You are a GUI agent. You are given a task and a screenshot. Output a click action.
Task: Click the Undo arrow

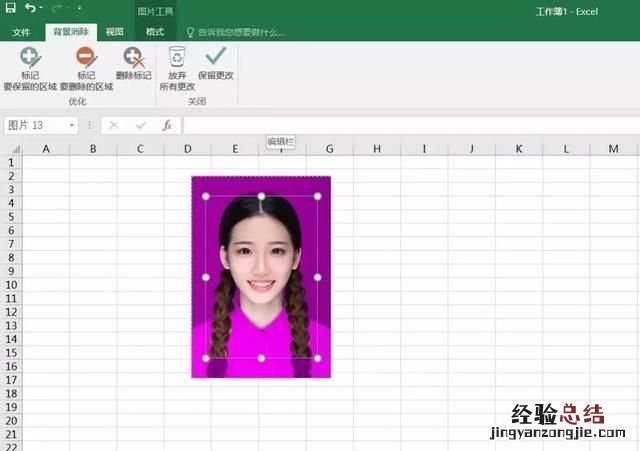[30, 8]
